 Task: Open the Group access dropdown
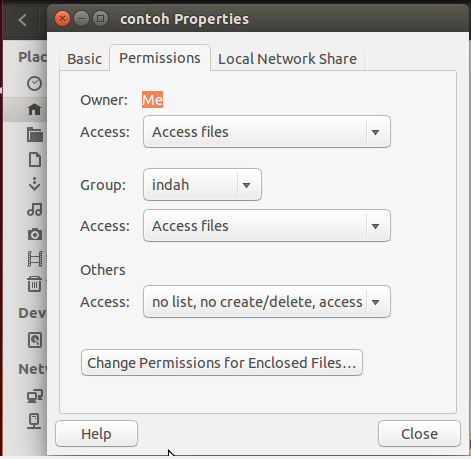click(267, 226)
